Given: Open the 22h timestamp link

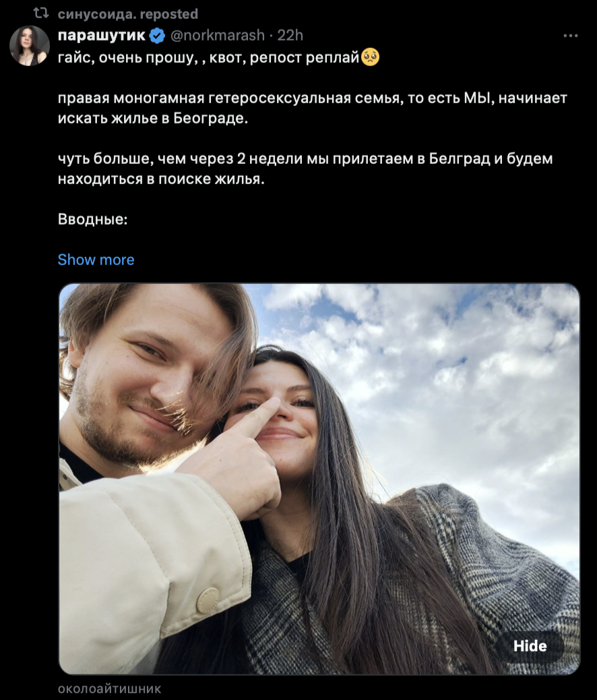Looking at the screenshot, I should point(290,35).
